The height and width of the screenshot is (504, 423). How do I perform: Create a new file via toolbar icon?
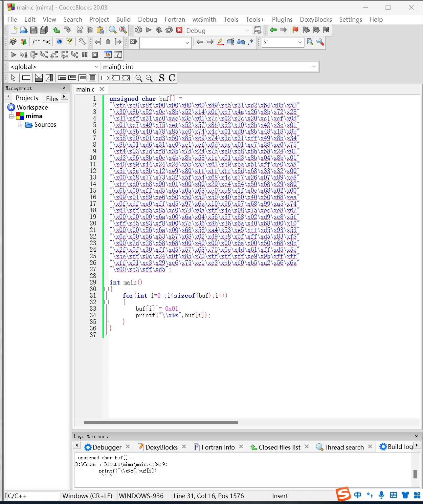coord(14,30)
